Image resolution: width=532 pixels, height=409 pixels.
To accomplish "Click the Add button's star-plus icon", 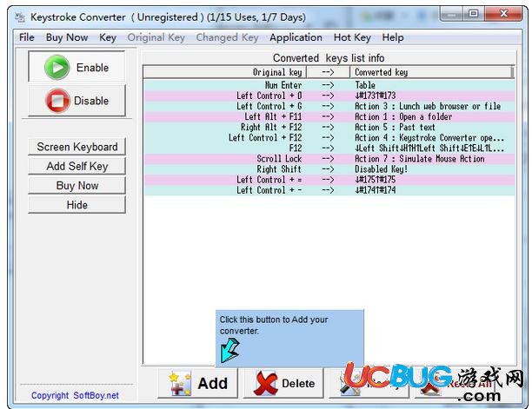I will click(181, 383).
